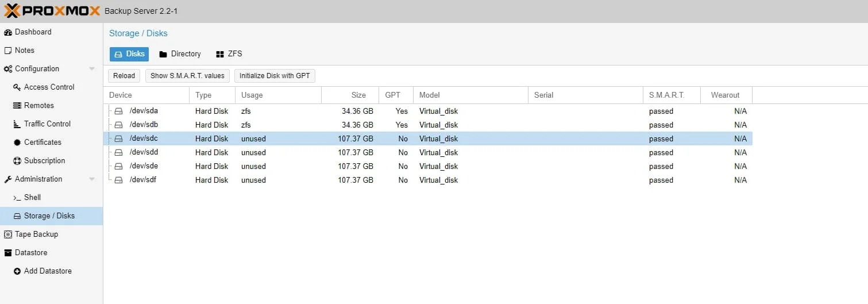Switch to the ZFS tab

coord(229,54)
